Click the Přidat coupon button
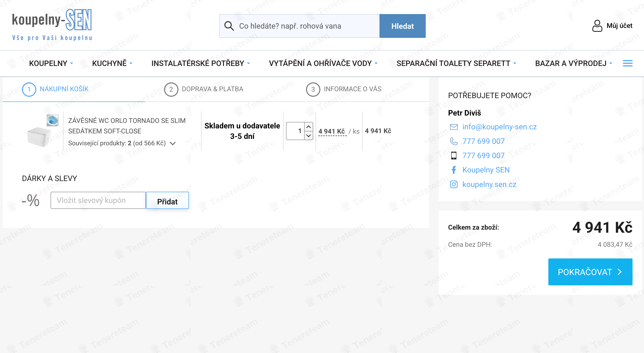Screen dimensions: 644x353 point(167,200)
